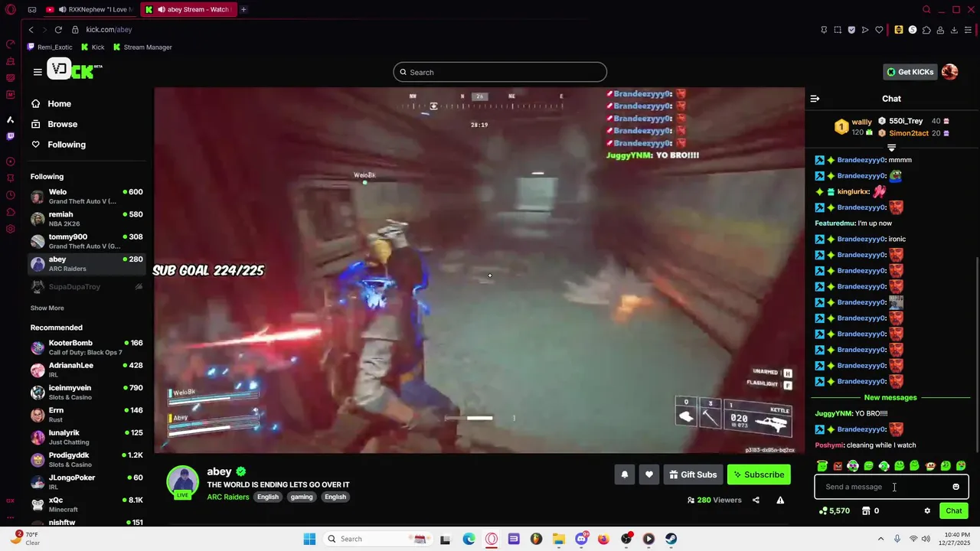Open remiah channel in Following list
The image size is (980, 551).
[87, 219]
